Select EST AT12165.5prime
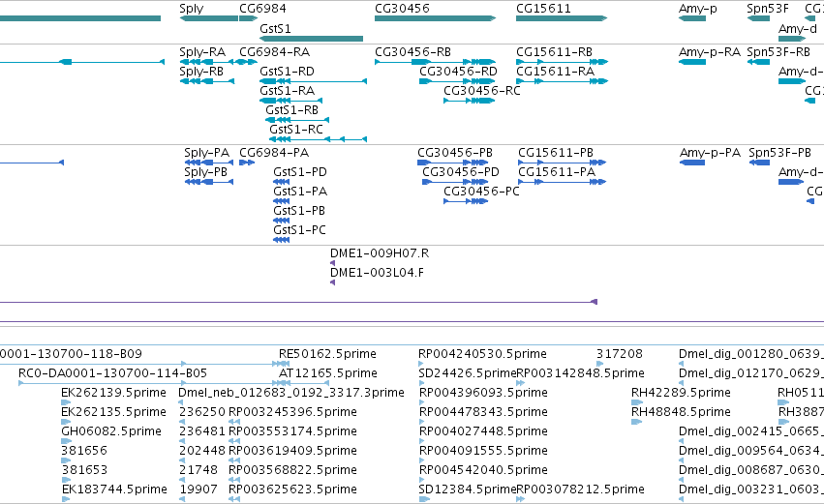The height and width of the screenshot is (504, 824). click(x=328, y=373)
